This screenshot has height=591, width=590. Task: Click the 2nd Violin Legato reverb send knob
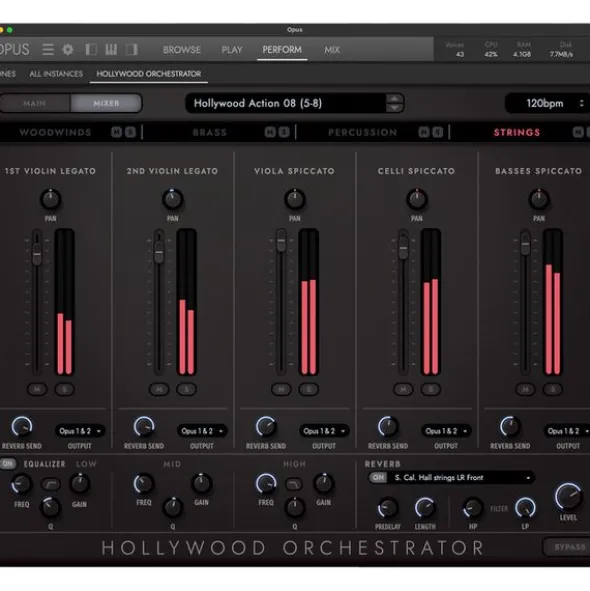144,427
